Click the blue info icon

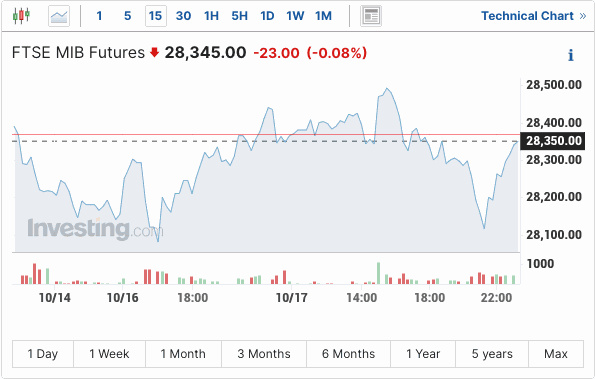point(571,55)
